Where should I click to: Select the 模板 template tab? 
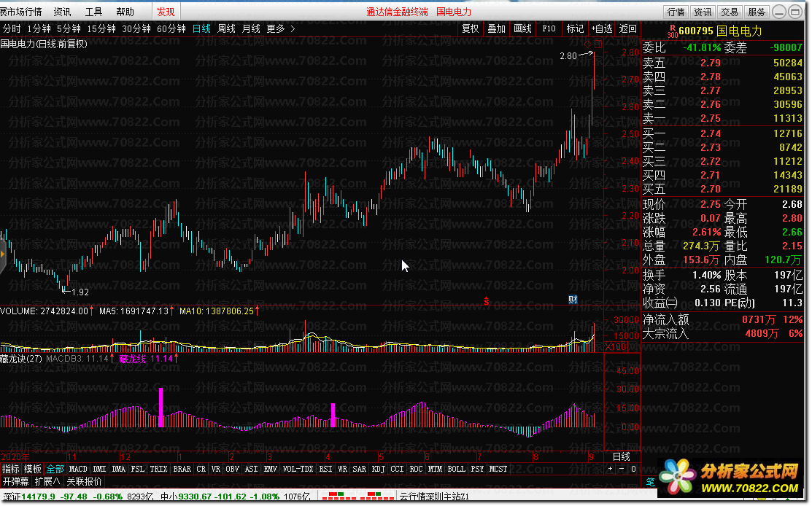click(33, 470)
